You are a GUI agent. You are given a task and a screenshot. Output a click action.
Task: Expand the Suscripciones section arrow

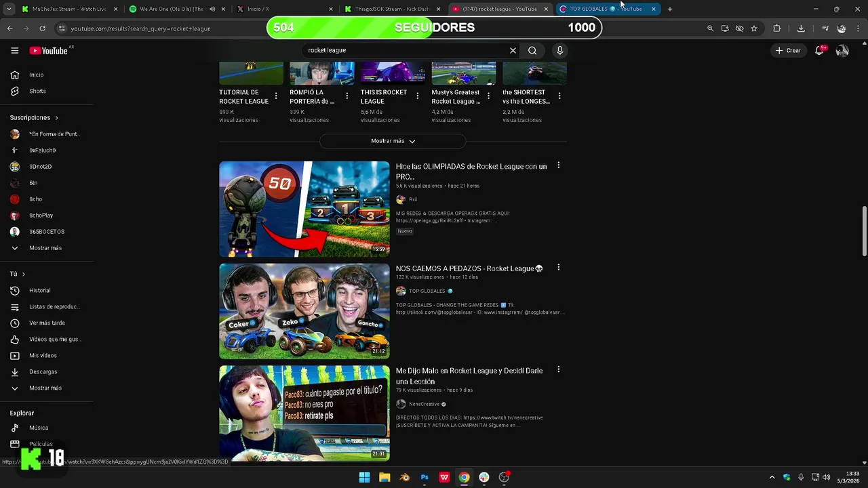pyautogui.click(x=56, y=118)
